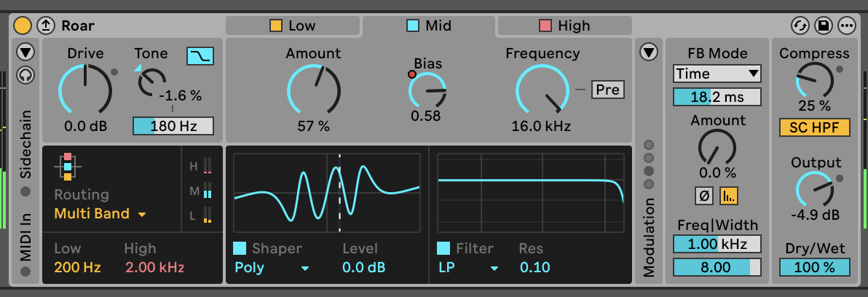Viewport: 868px width, 297px height.
Task: Toggle the orange feedback gate icon
Action: point(729,196)
